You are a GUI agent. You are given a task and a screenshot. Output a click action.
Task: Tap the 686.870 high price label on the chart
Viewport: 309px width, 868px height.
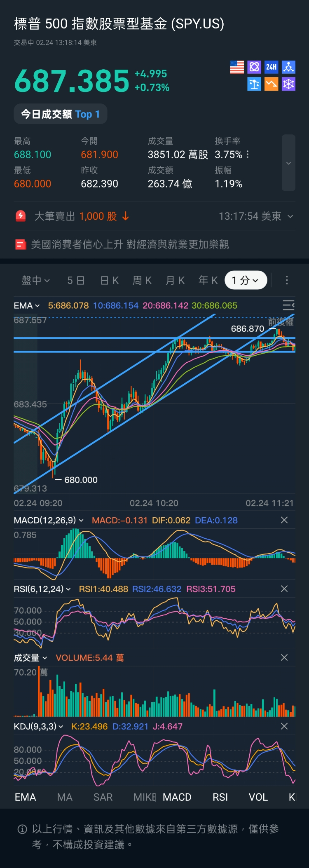pyautogui.click(x=247, y=328)
